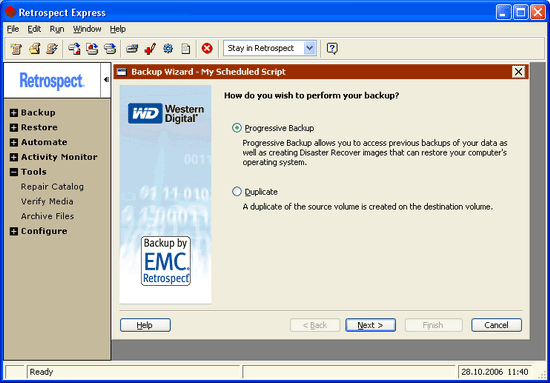Image resolution: width=550 pixels, height=383 pixels.
Task: Expand the Activity Monitor sidebar section
Action: pyautogui.click(x=14, y=157)
